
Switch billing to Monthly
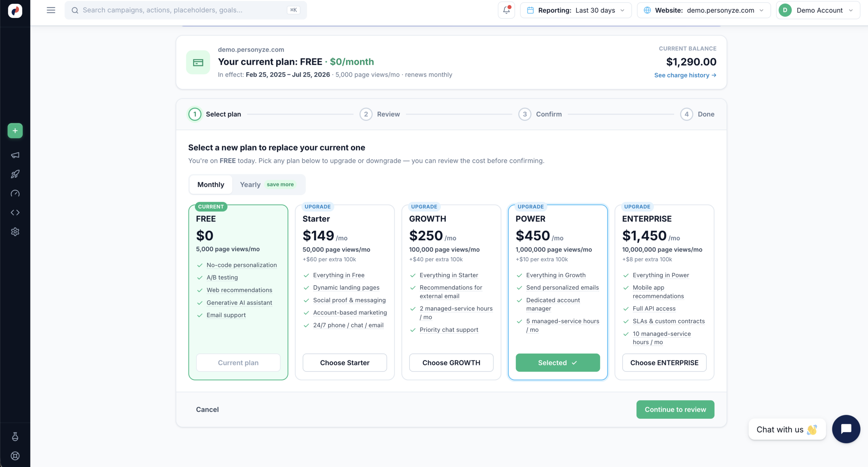[211, 185]
